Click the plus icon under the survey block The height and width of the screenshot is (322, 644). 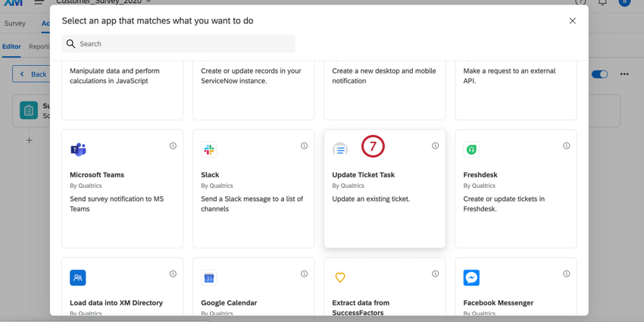[x=29, y=140]
